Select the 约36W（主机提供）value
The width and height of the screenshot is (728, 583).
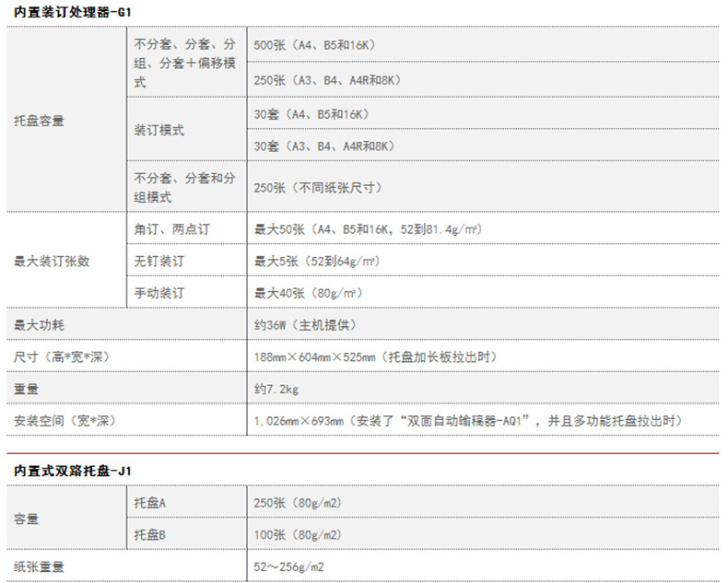pos(304,326)
